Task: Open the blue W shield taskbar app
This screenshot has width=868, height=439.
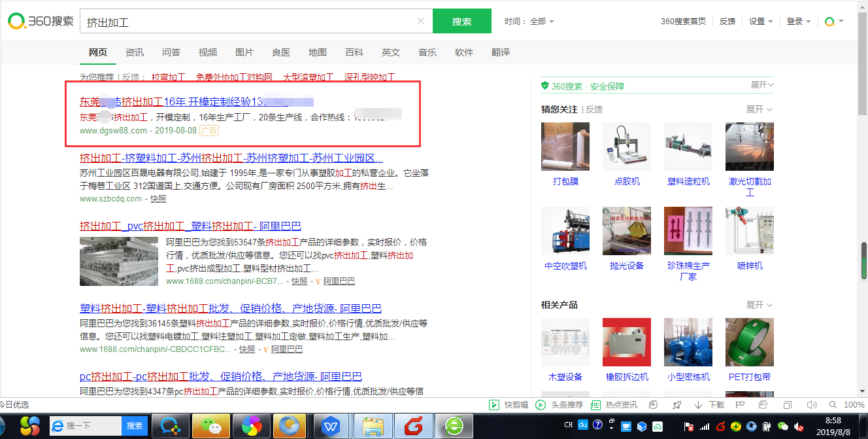Action: tap(332, 426)
